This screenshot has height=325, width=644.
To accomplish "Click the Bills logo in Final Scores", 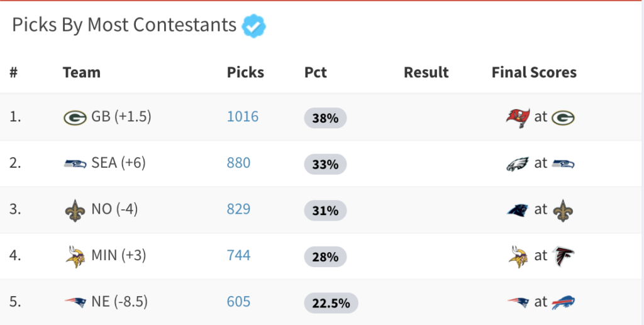I will pyautogui.click(x=563, y=303).
